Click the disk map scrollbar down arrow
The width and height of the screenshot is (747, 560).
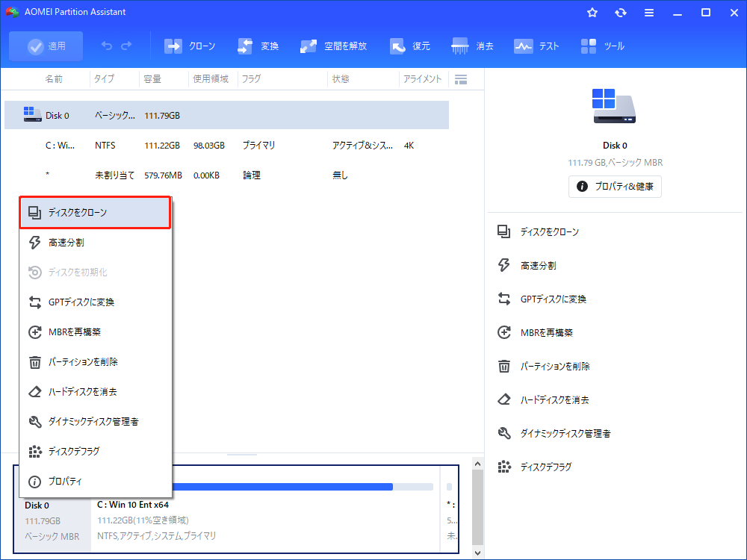click(x=478, y=553)
